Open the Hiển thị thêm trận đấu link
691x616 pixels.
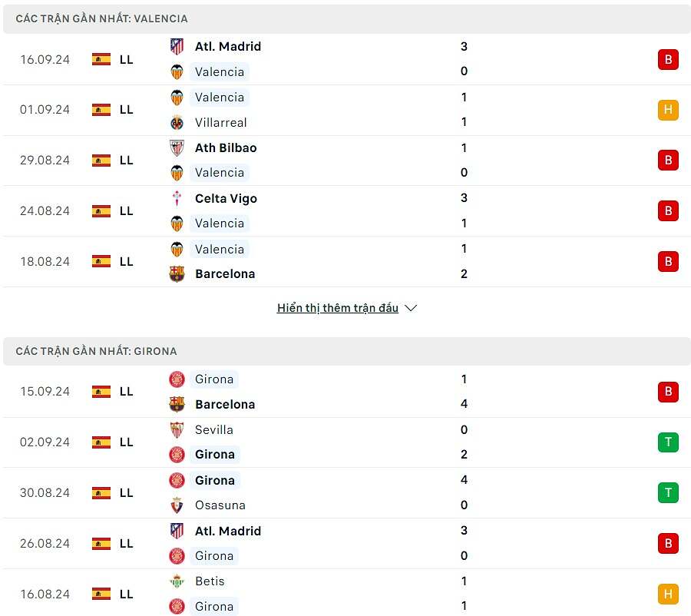[x=338, y=308]
